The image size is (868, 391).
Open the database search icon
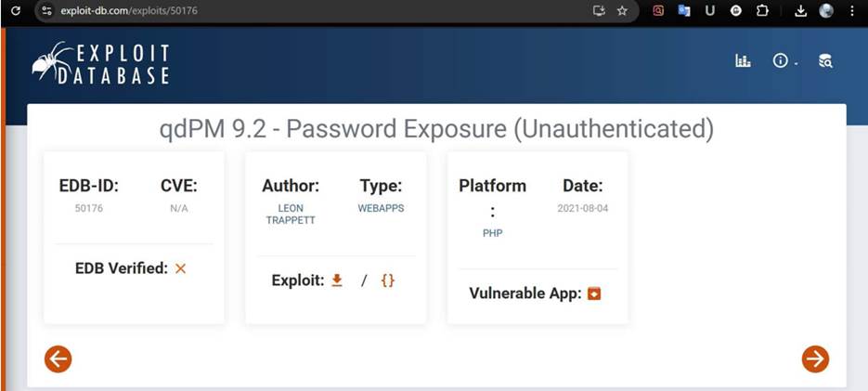point(825,60)
